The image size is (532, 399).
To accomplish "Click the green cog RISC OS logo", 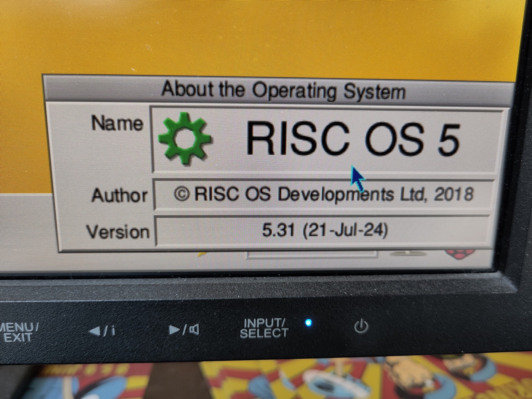I will point(185,139).
